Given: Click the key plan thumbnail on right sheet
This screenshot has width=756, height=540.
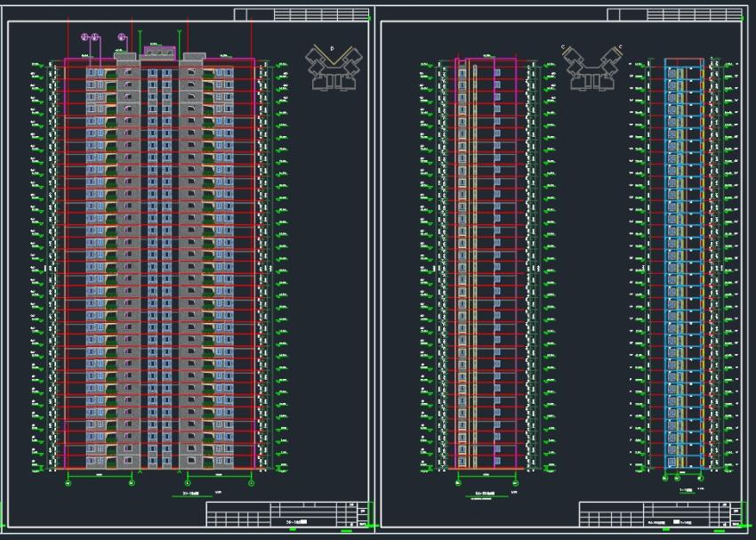Looking at the screenshot, I should click(591, 68).
